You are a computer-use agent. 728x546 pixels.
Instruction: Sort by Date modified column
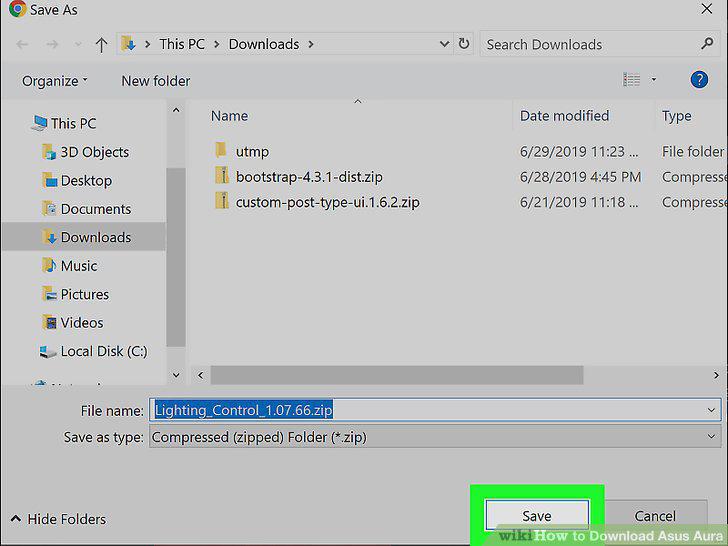(564, 116)
